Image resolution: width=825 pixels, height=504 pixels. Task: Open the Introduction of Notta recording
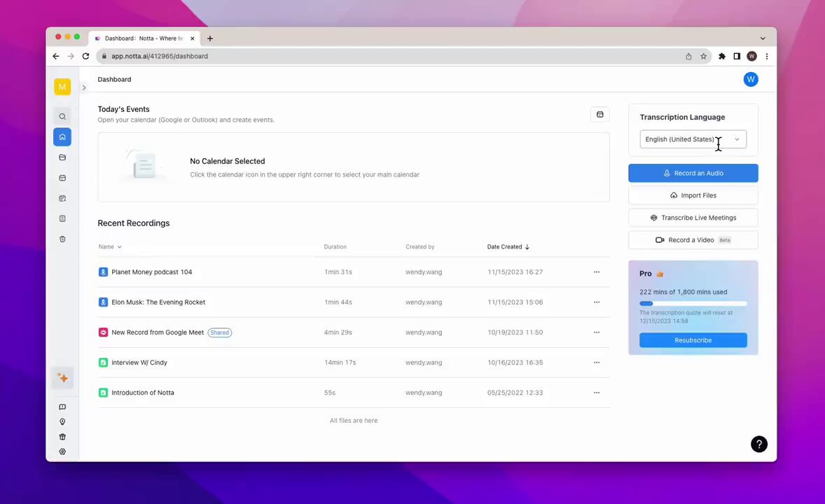pyautogui.click(x=143, y=393)
